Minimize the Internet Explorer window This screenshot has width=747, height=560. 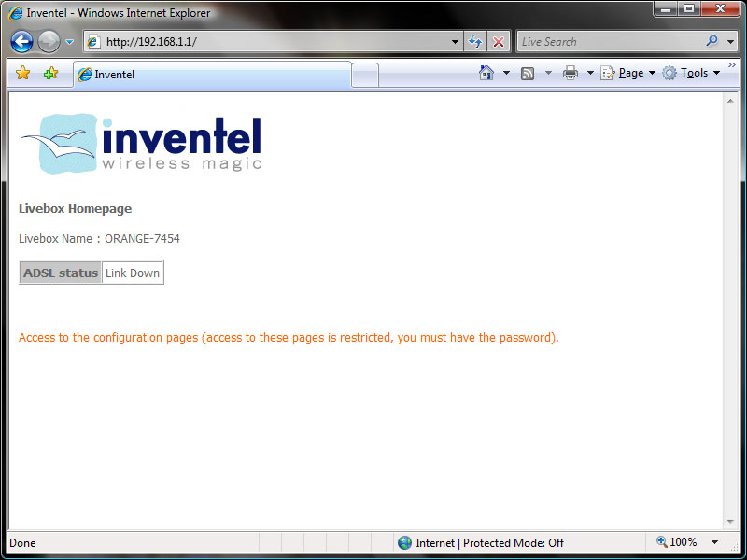(x=666, y=9)
